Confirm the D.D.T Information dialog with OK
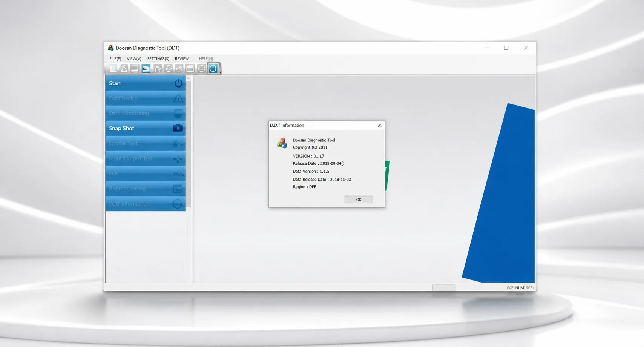 click(x=359, y=200)
